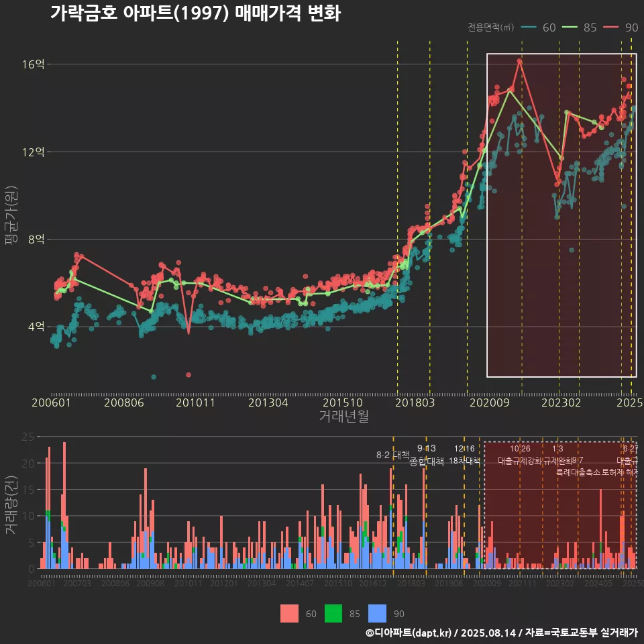
Task: Click the teal 60㎡ line legend entry
Action: pos(538,28)
